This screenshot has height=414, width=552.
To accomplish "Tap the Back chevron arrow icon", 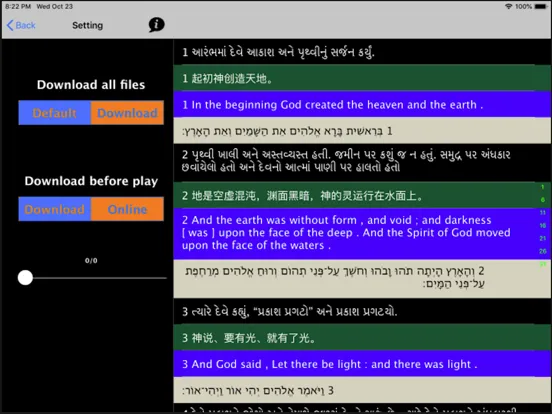I will click(x=10, y=25).
